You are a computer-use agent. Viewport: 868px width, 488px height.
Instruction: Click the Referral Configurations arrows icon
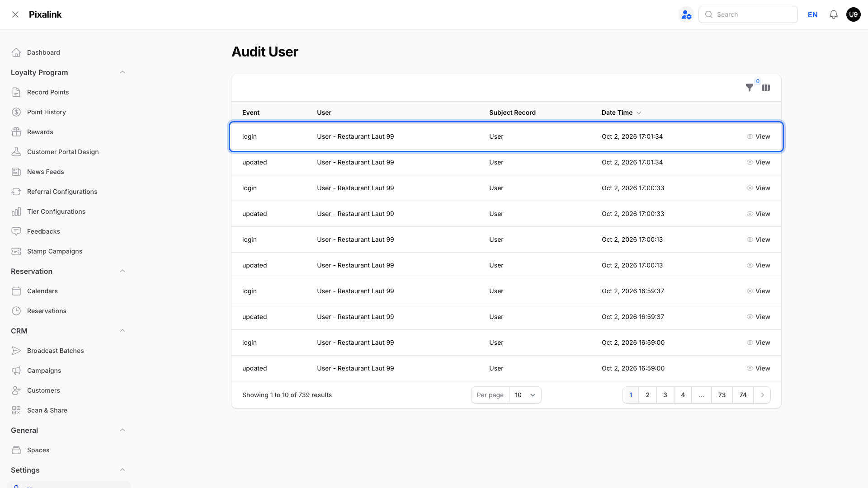coord(16,192)
